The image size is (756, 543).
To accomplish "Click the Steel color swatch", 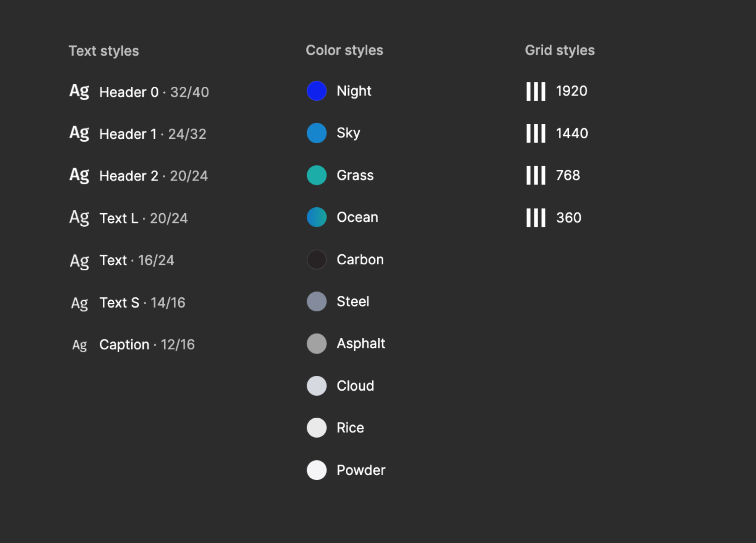I will click(x=317, y=301).
